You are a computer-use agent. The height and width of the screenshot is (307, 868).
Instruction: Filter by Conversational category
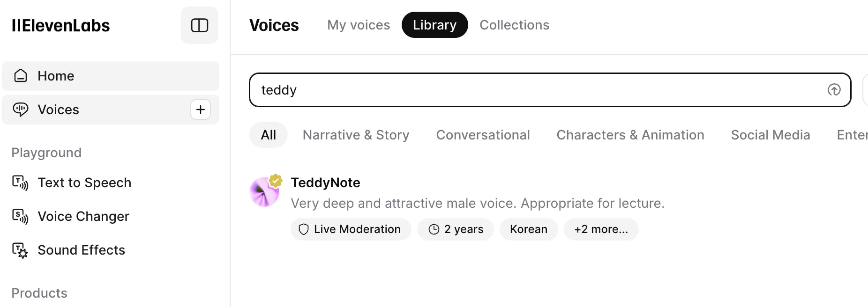tap(483, 135)
